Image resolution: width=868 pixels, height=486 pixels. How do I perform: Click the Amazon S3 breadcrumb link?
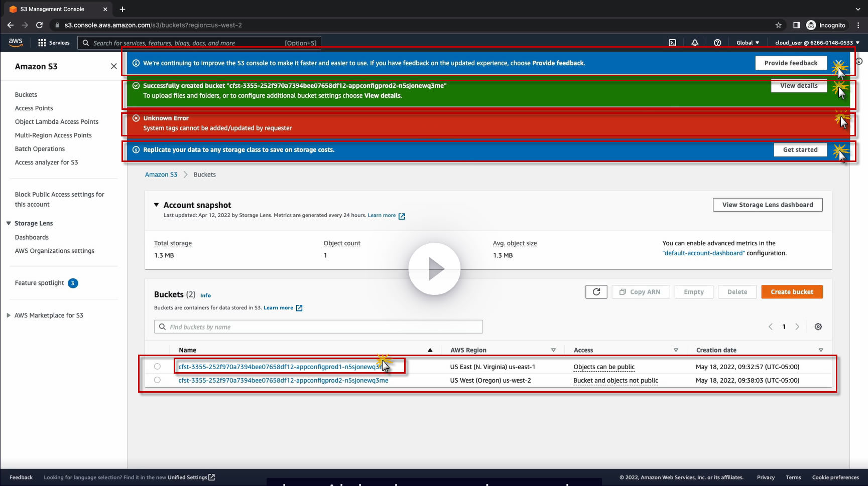point(161,175)
